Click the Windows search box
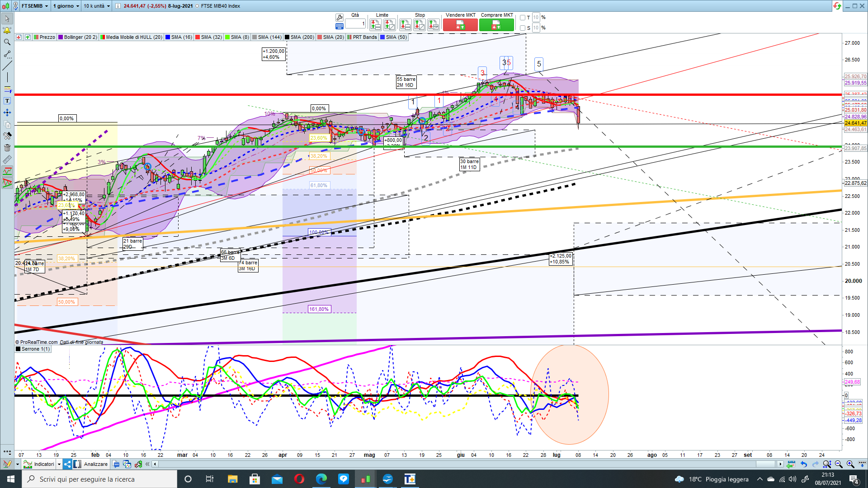 point(99,479)
